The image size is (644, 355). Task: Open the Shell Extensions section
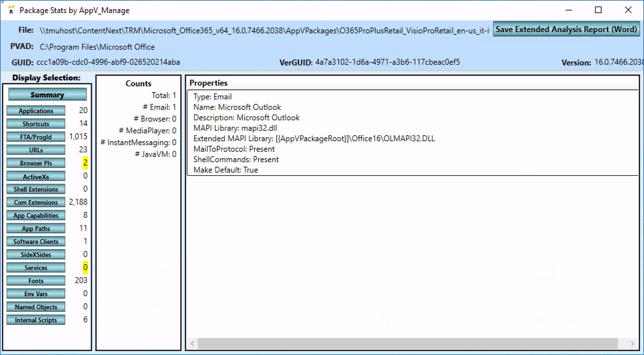[36, 189]
